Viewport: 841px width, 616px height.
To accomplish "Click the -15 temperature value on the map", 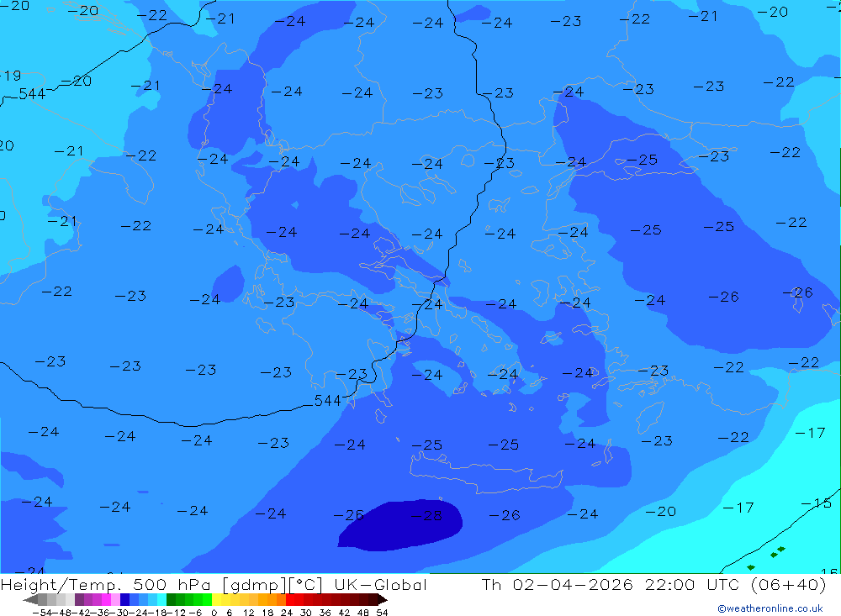I will pyautogui.click(x=817, y=503).
